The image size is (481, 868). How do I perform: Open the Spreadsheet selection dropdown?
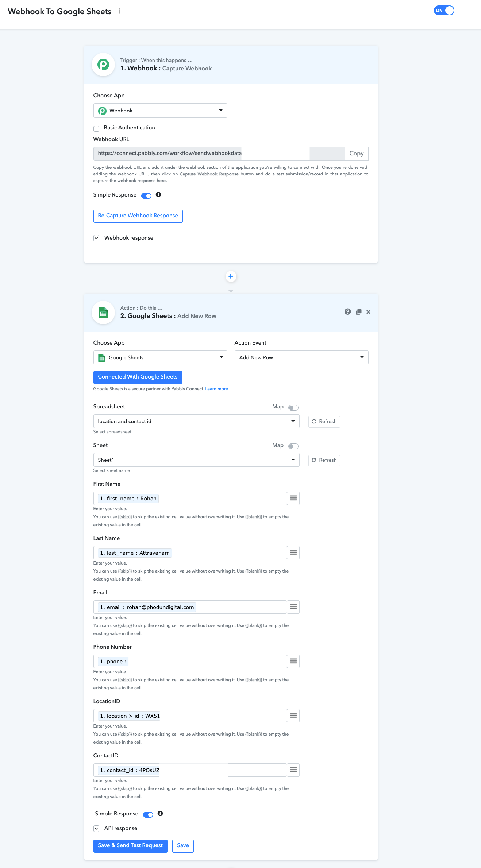pyautogui.click(x=196, y=421)
